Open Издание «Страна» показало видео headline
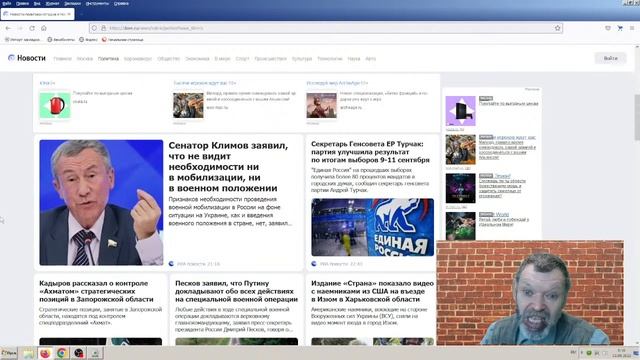Image resolution: width=640 pixels, height=360 pixels. (372, 291)
